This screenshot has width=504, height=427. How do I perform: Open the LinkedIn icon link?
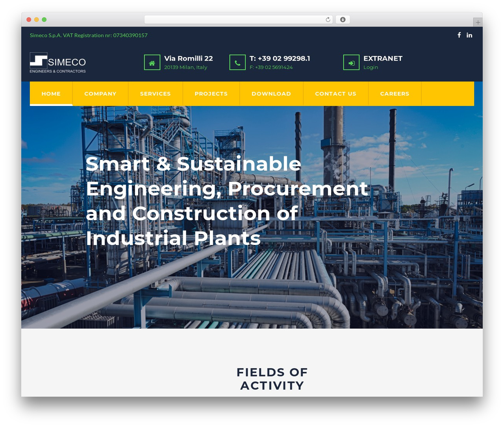tap(469, 35)
